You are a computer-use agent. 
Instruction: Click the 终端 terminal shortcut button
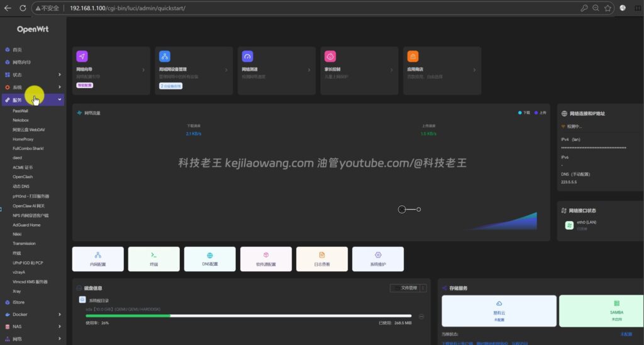point(153,259)
